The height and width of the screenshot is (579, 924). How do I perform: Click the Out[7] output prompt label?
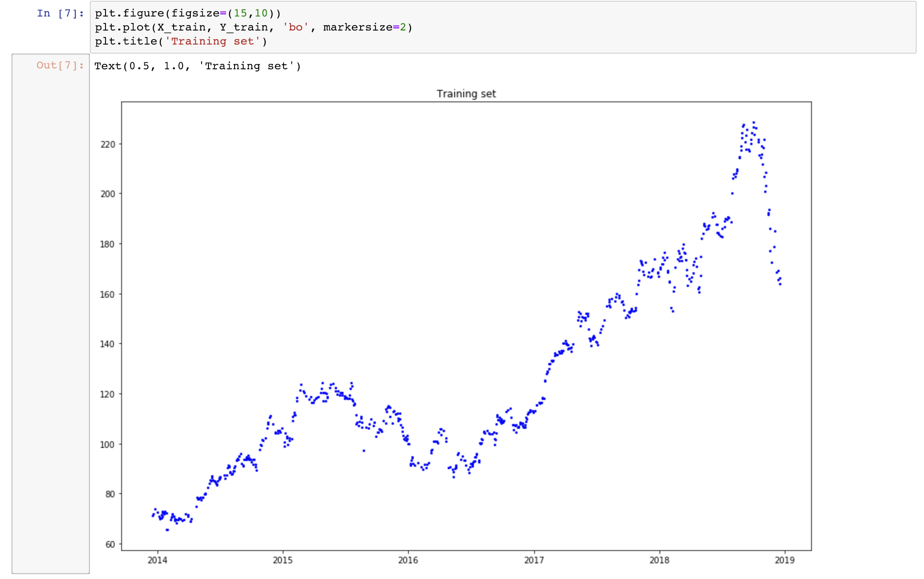tap(60, 65)
